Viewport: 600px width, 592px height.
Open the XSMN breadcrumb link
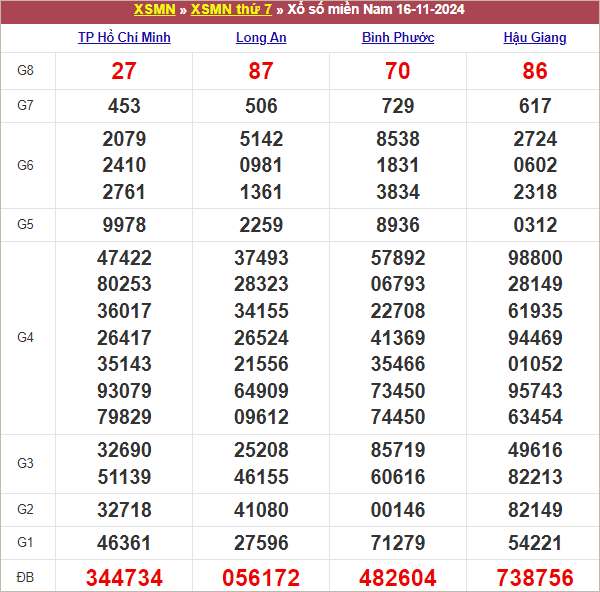click(155, 9)
